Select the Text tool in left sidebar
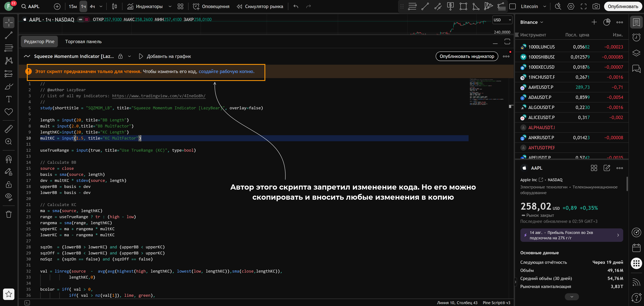644x306 pixels. click(9, 99)
